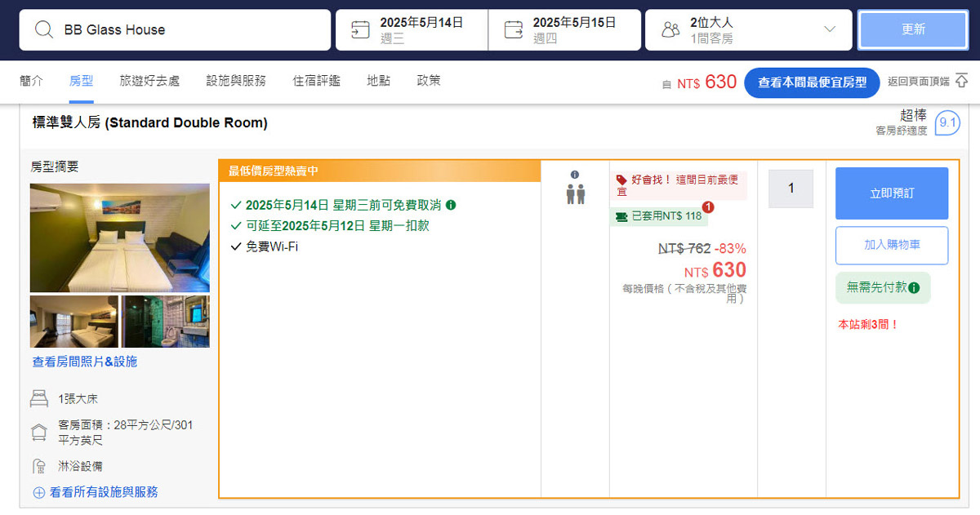
Task: Click the 無需先付款 badge
Action: 883,287
